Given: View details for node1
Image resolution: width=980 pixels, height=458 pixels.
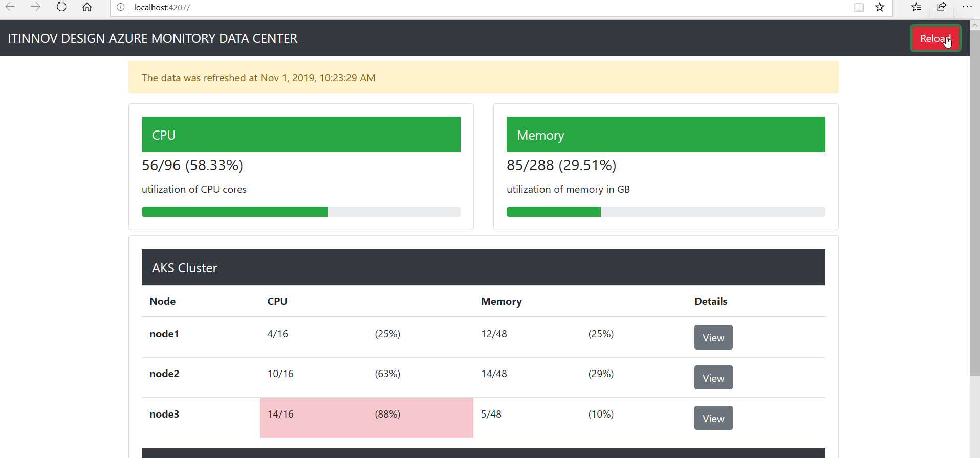Looking at the screenshot, I should (x=713, y=337).
